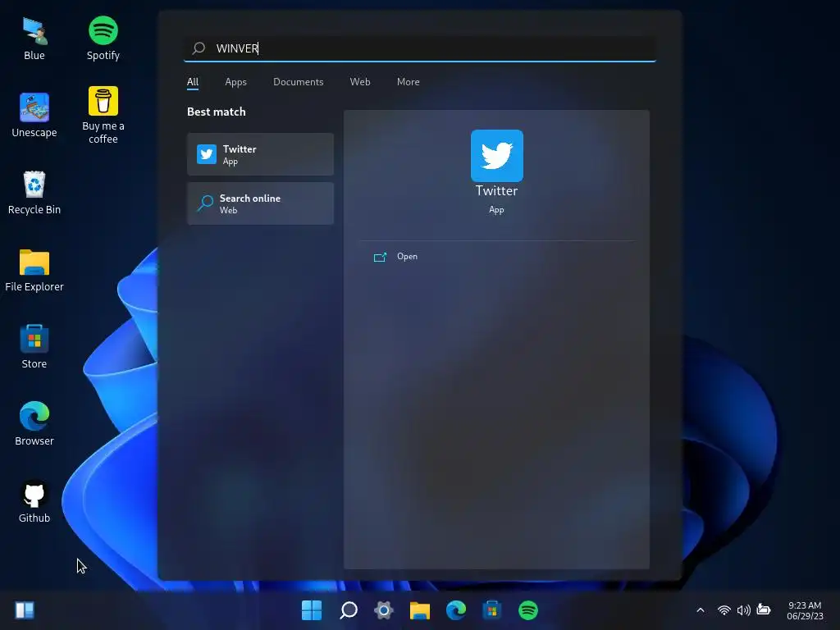This screenshot has width=840, height=630.
Task: Click the taskbar search magnifier icon
Action: click(x=348, y=610)
